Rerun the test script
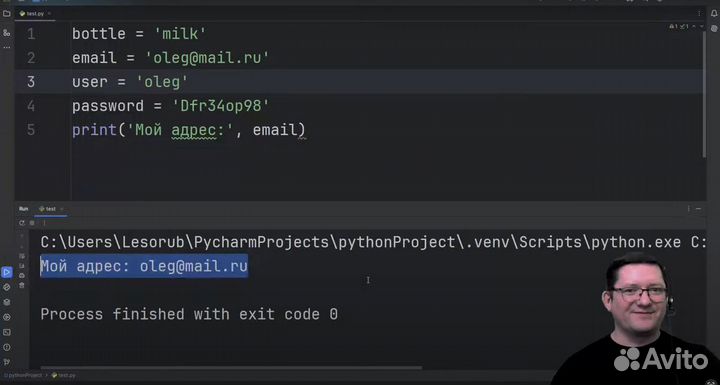The width and height of the screenshot is (720, 385). point(22,223)
